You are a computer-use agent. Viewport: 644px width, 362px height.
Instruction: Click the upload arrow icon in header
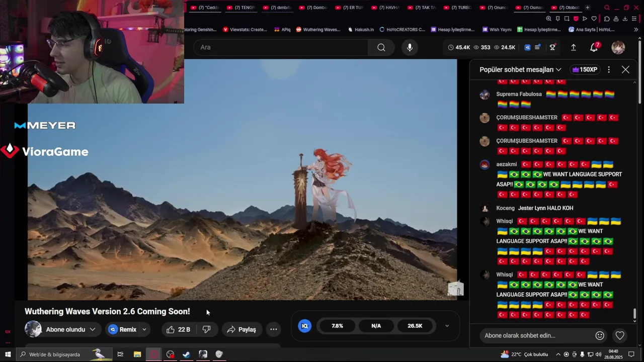(573, 47)
